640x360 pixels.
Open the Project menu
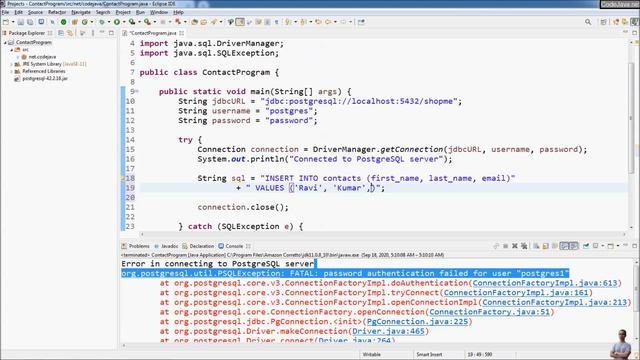click(x=123, y=12)
